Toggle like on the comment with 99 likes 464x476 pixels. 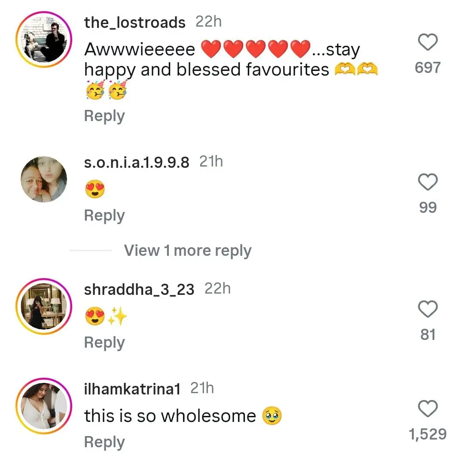(x=427, y=183)
